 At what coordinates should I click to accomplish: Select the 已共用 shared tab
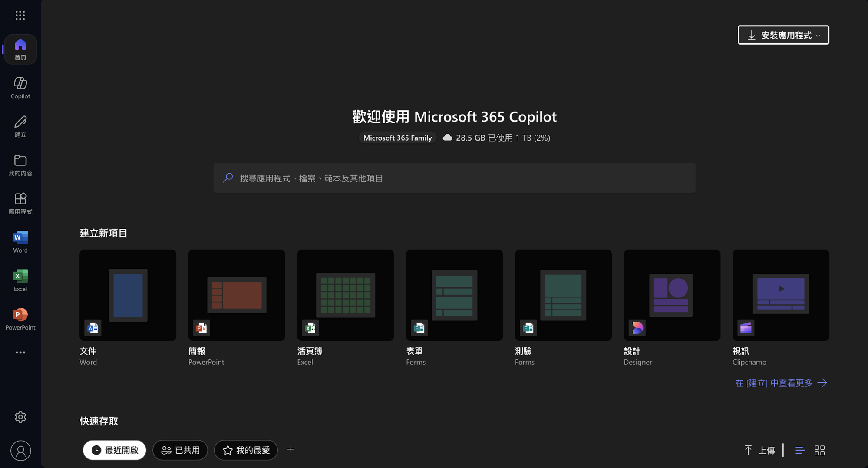tap(180, 450)
